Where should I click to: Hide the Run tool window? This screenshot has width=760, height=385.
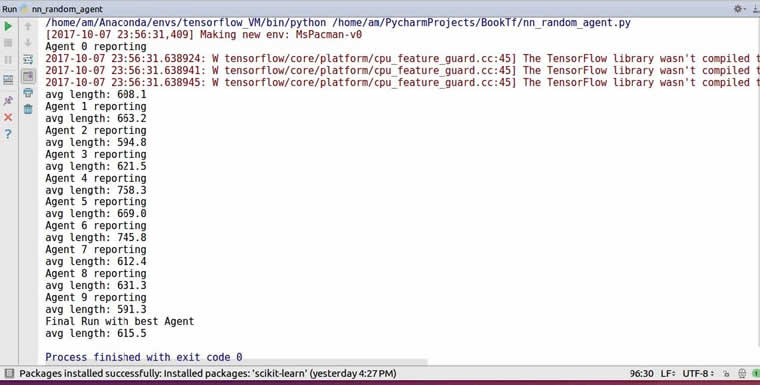(756, 9)
